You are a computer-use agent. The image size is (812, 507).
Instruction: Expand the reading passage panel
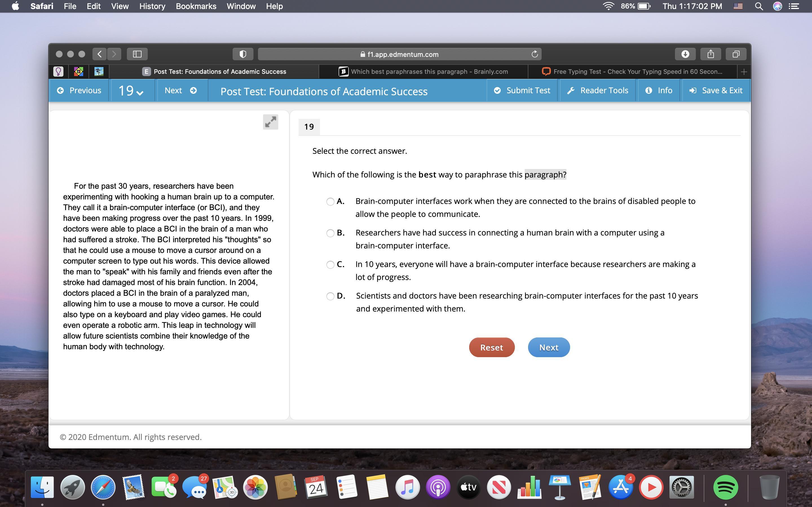(x=270, y=122)
